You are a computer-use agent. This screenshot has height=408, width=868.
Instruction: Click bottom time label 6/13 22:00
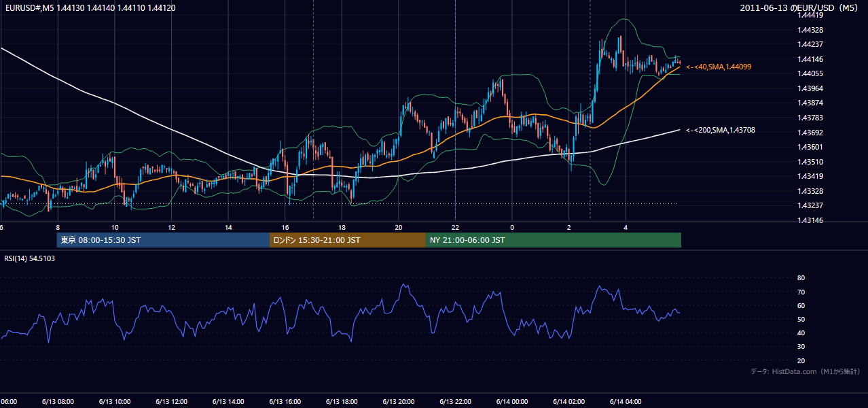coord(455,401)
